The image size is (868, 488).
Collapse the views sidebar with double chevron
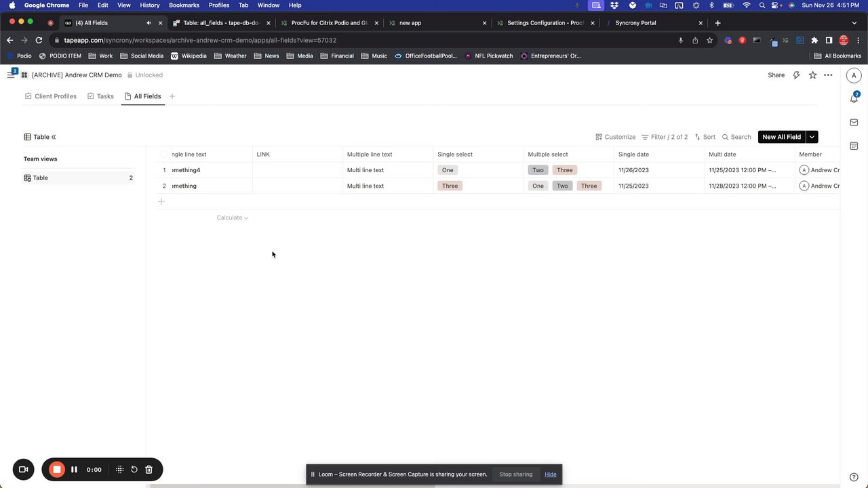click(54, 137)
